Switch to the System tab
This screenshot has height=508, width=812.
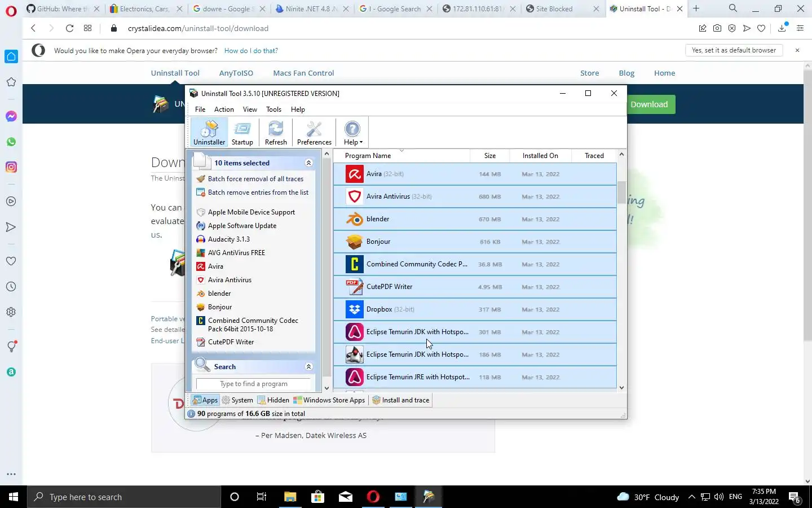(237, 400)
